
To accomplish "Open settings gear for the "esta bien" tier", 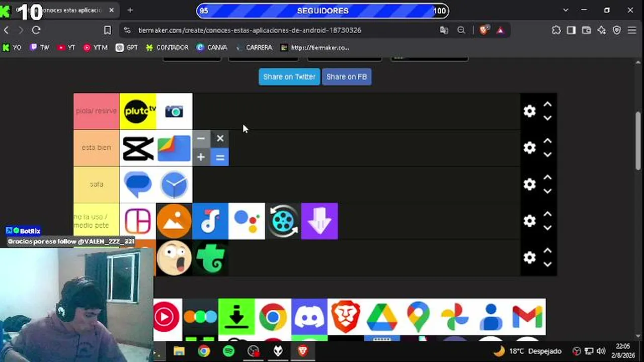I will pos(529,148).
